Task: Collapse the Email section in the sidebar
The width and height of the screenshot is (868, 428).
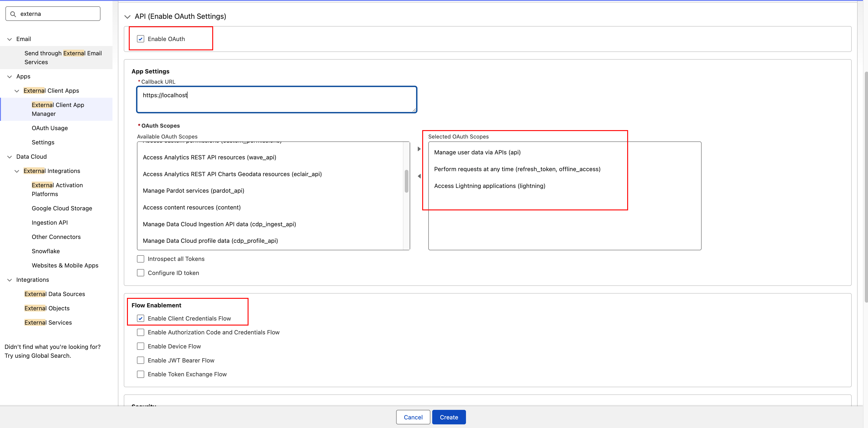Action: coord(9,39)
